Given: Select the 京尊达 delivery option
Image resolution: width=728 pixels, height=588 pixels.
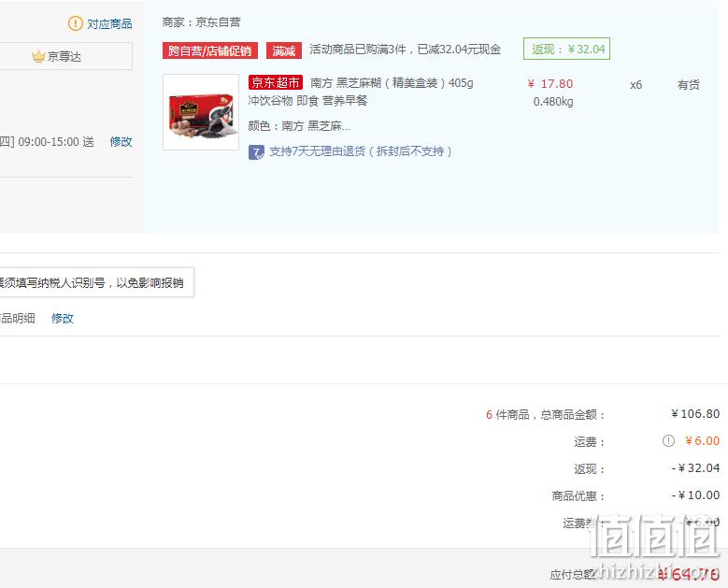Looking at the screenshot, I should [x=65, y=56].
